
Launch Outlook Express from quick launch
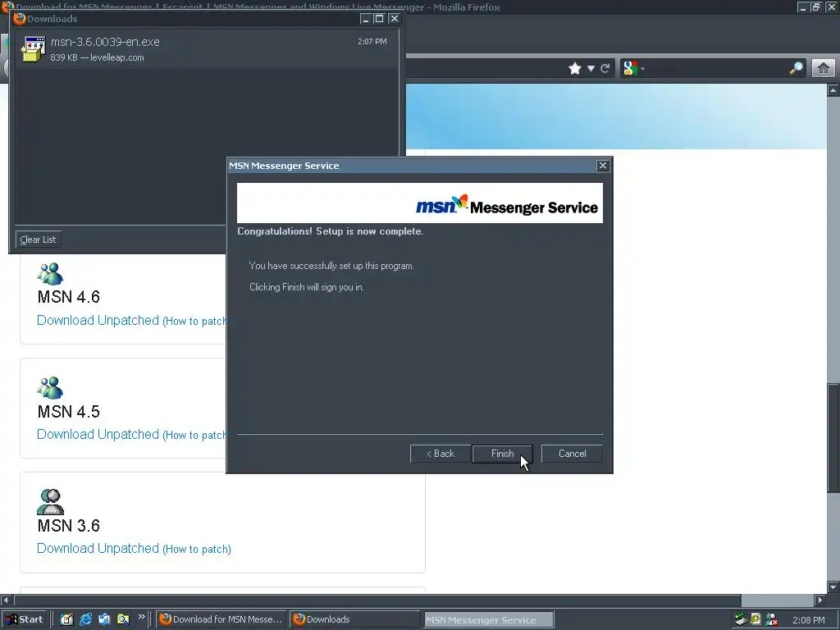(104, 619)
